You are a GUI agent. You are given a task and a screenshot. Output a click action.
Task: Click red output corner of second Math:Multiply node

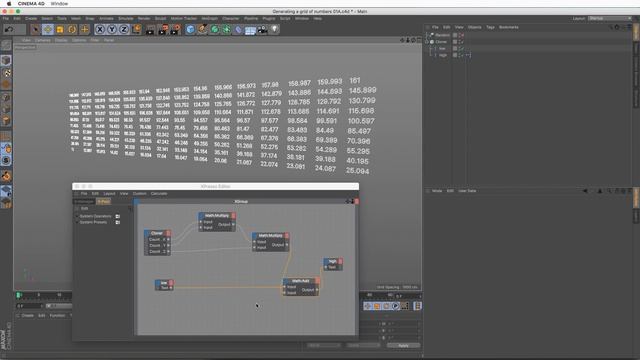[287, 236]
